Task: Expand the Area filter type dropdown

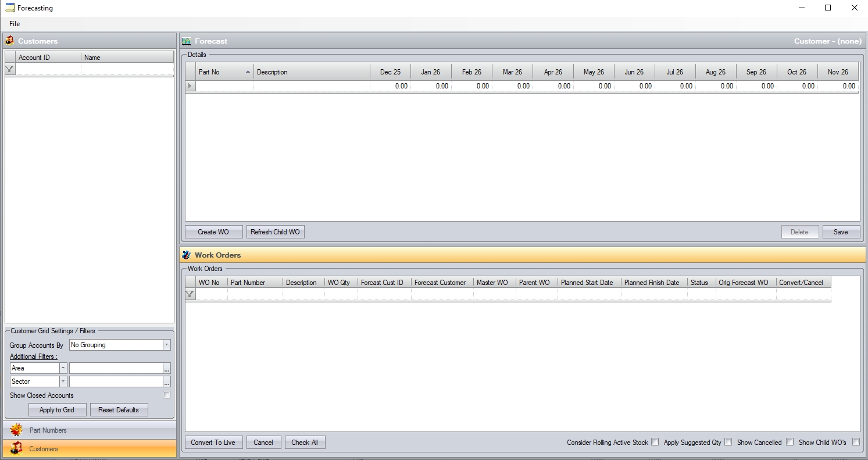Action: (x=63, y=368)
